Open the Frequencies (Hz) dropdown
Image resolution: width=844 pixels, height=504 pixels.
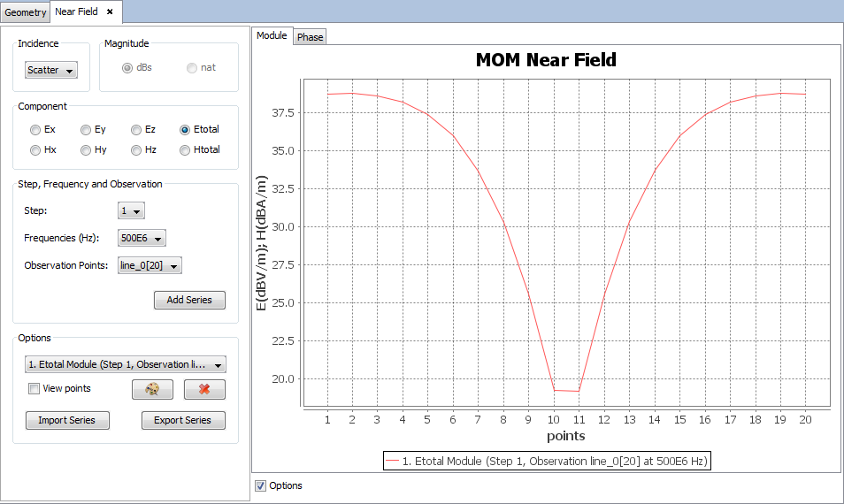pyautogui.click(x=142, y=238)
